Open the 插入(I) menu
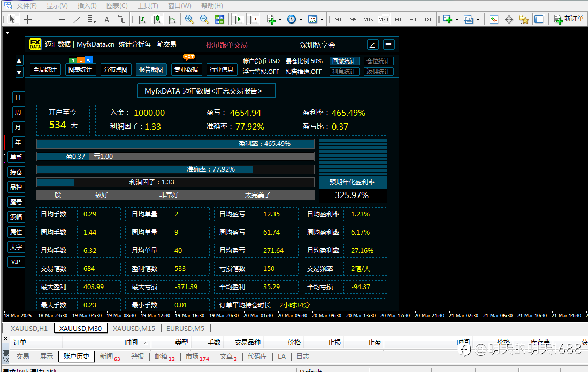588x372 pixels. tap(87, 6)
